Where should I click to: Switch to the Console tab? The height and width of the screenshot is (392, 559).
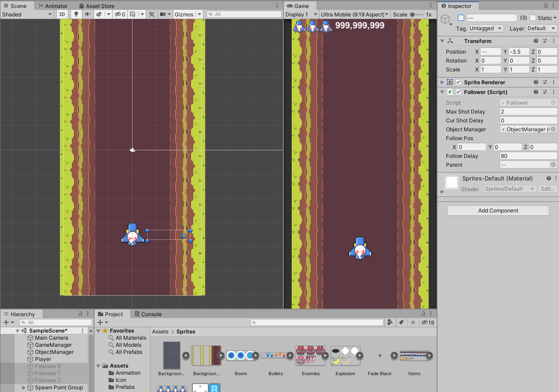coord(148,314)
